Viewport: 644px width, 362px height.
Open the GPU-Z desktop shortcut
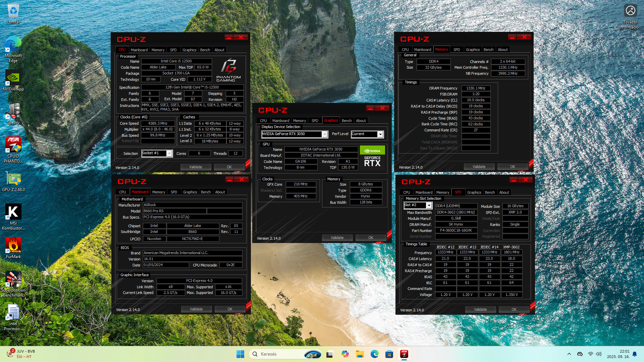[x=13, y=180]
